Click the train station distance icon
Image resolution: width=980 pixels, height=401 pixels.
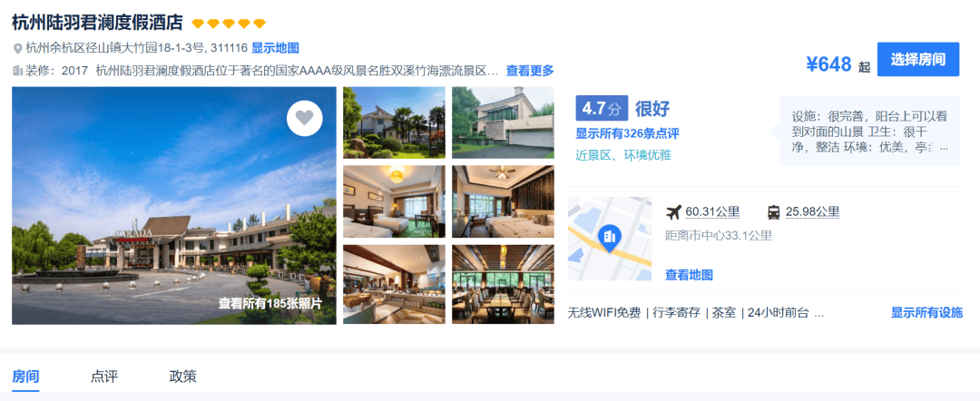click(x=774, y=212)
